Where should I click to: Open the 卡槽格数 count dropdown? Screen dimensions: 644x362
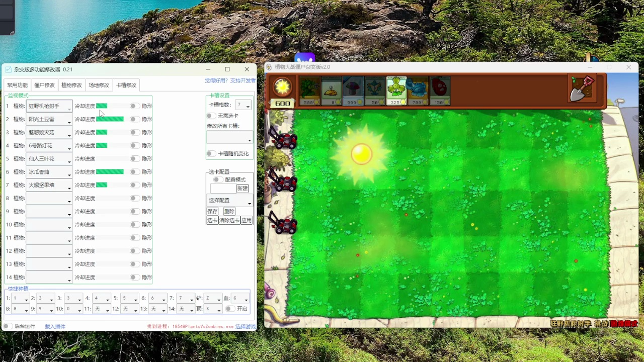pyautogui.click(x=243, y=105)
